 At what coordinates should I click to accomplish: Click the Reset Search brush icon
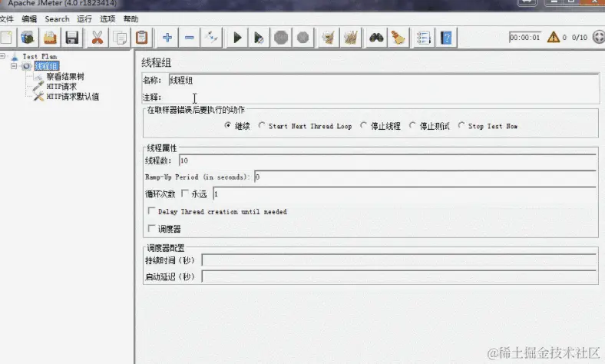click(398, 38)
